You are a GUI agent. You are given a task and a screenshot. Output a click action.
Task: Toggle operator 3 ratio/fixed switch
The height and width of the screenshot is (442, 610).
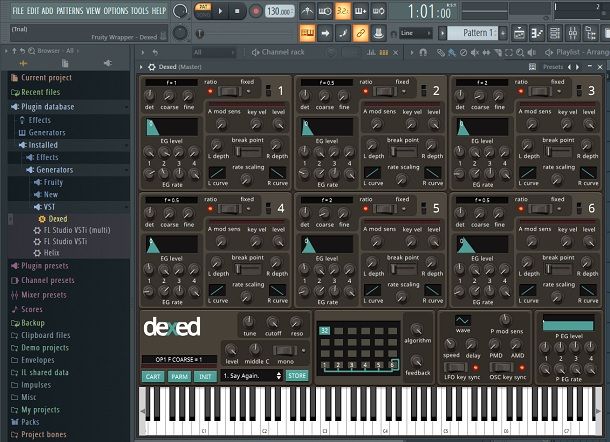pyautogui.click(x=540, y=91)
